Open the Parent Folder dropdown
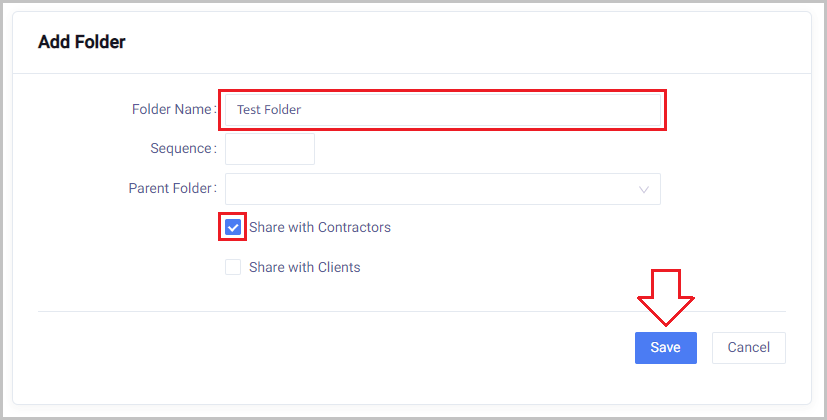Viewport: 827px width, 420px height. [442, 189]
